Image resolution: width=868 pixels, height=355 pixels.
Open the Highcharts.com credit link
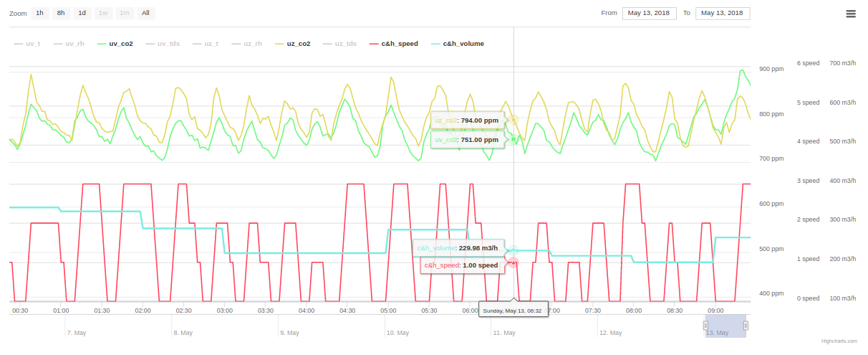point(838,341)
